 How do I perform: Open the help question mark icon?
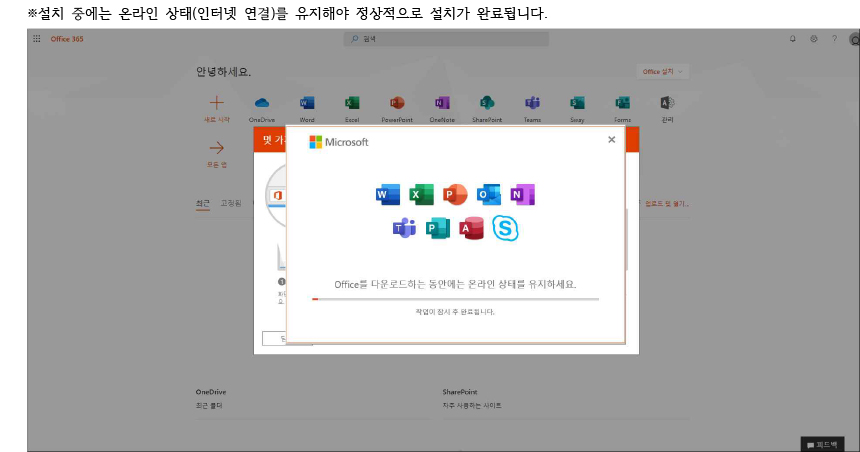pos(834,39)
